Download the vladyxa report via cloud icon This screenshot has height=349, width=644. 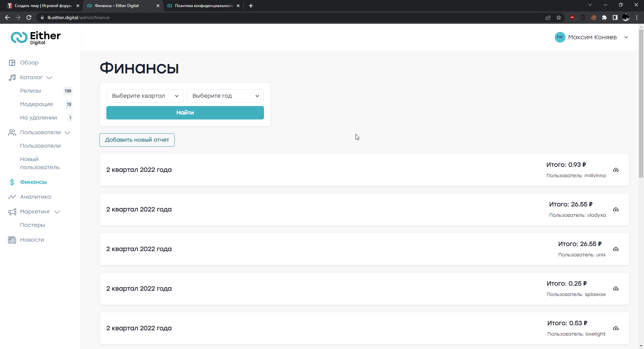pyautogui.click(x=616, y=210)
